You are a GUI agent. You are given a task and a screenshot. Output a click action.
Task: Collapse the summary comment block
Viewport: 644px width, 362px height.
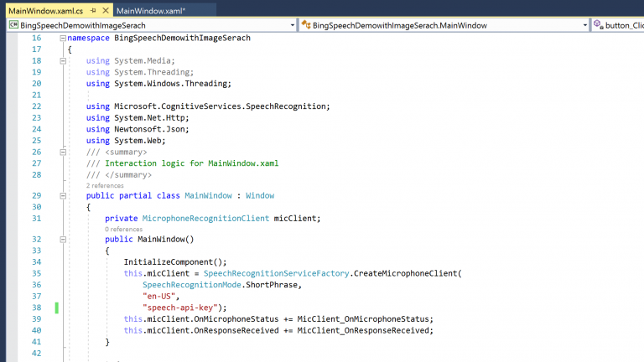62,152
